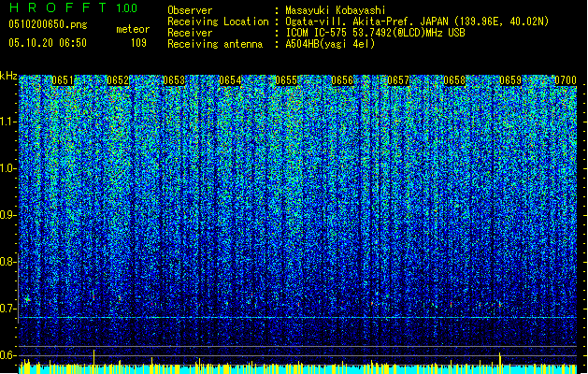Click the meteor count value 109
The width and height of the screenshot is (588, 374).
pyautogui.click(x=138, y=43)
